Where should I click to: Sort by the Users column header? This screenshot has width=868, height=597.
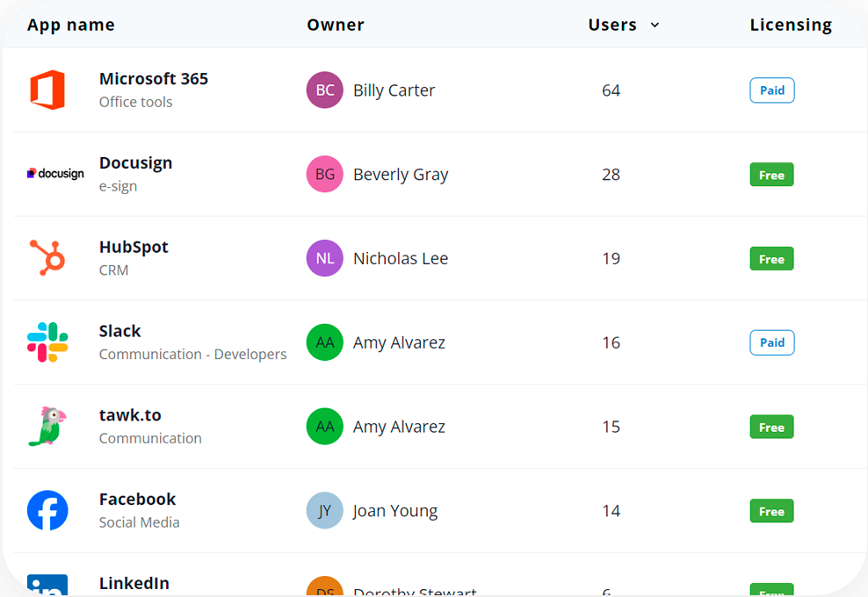(612, 25)
